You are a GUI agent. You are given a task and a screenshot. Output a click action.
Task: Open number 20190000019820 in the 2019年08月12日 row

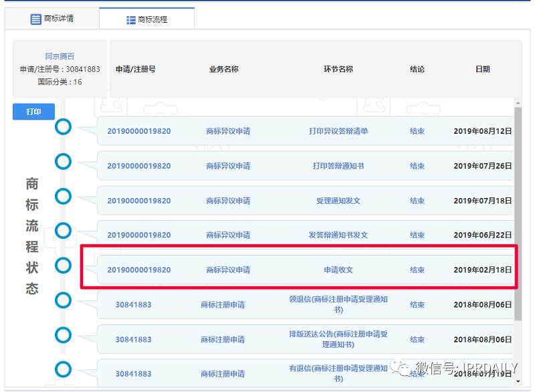point(138,131)
